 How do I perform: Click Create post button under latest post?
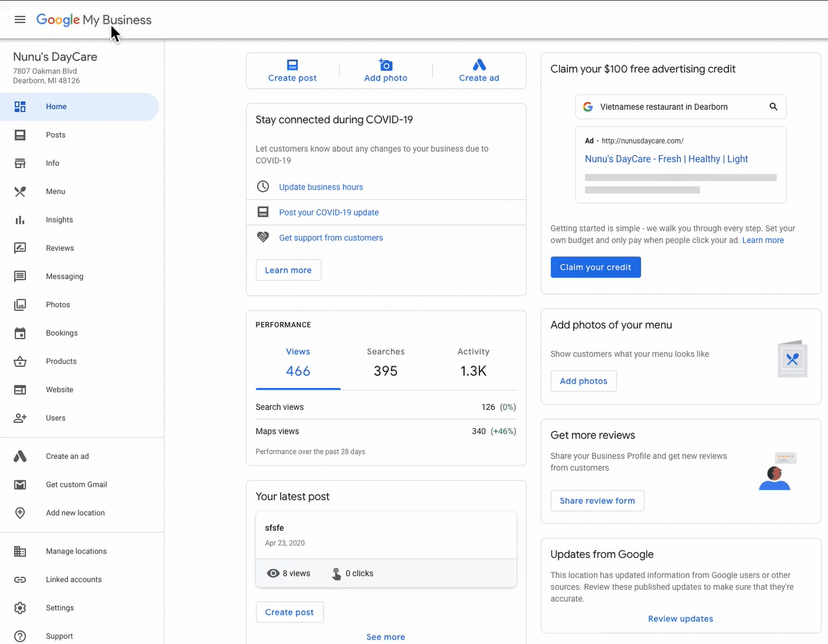289,612
